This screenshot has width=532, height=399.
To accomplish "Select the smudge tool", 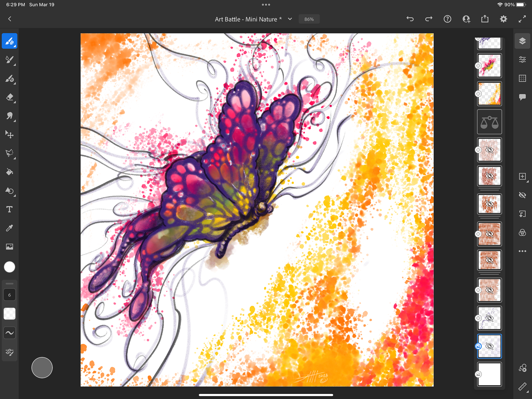I will pos(10,116).
